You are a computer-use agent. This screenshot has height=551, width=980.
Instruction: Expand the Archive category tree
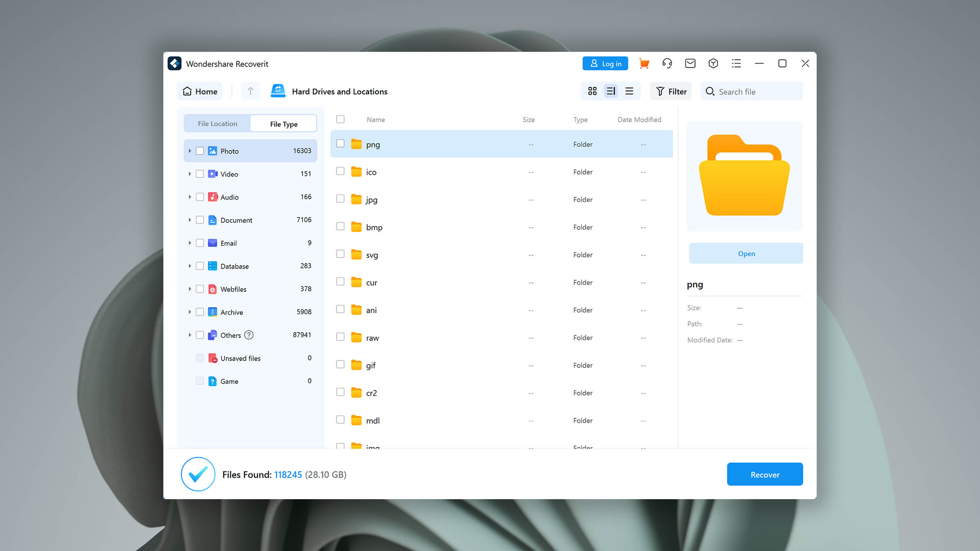click(x=190, y=312)
